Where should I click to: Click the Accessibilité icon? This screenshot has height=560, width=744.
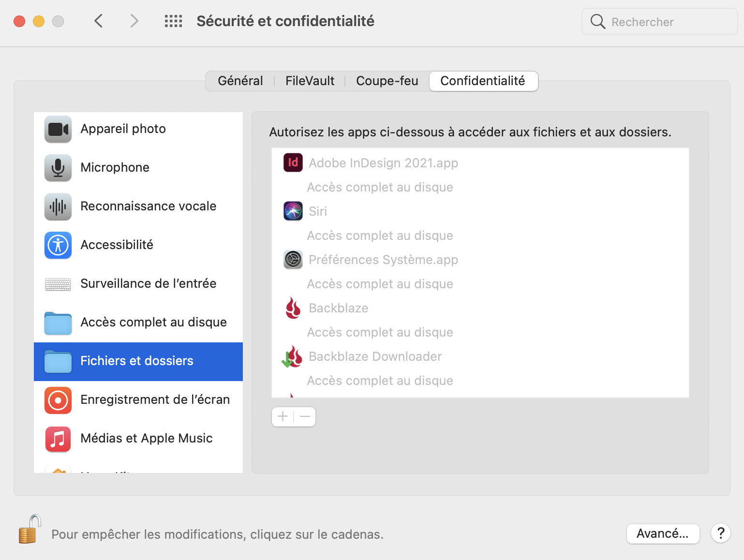[x=58, y=245]
